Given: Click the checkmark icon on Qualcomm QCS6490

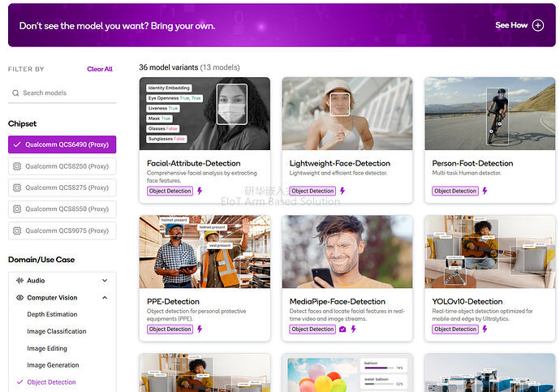Looking at the screenshot, I should tap(17, 144).
